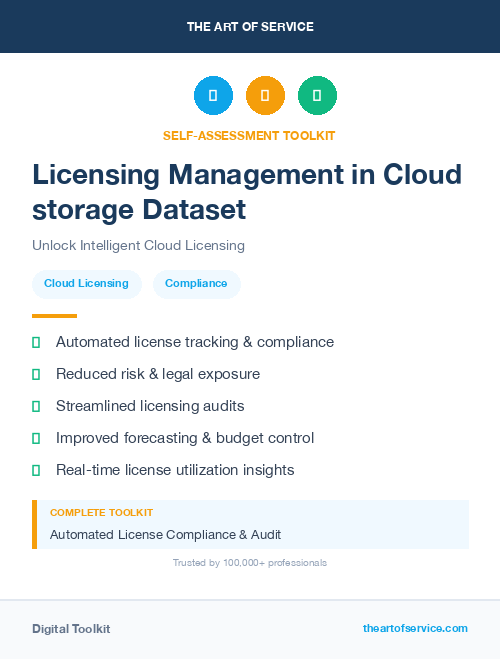Click the Digital Toolkit footer text

pyautogui.click(x=71, y=629)
